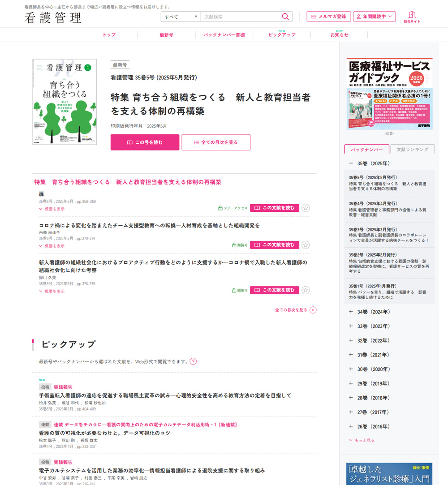The height and width of the screenshot is (485, 448).
Task: Open バックナンバー書棚 navigation item
Action: point(224,35)
